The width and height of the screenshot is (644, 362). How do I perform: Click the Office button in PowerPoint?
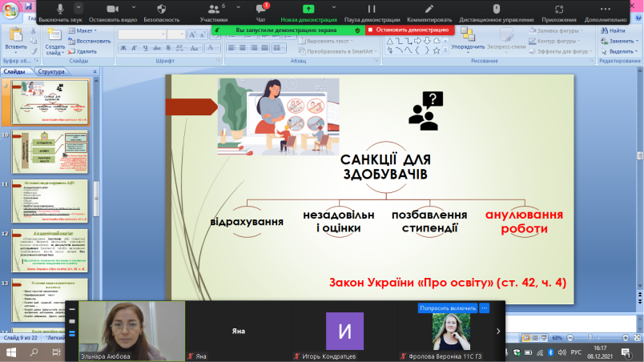10,10
